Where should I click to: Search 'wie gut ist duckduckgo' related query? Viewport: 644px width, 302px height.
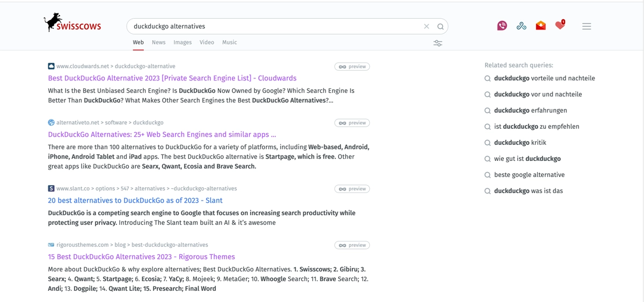click(527, 159)
